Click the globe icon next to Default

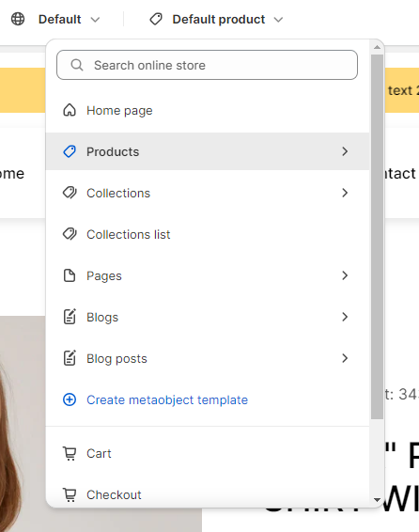[18, 19]
